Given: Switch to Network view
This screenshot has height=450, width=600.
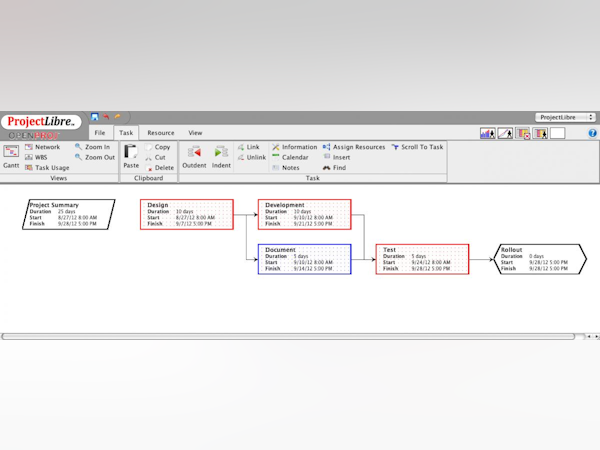Looking at the screenshot, I should pyautogui.click(x=42, y=147).
